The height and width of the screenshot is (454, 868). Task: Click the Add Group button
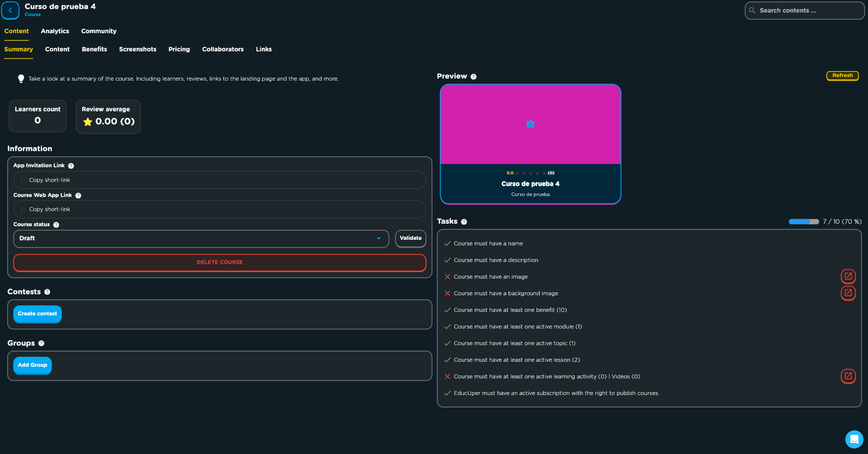pos(32,365)
